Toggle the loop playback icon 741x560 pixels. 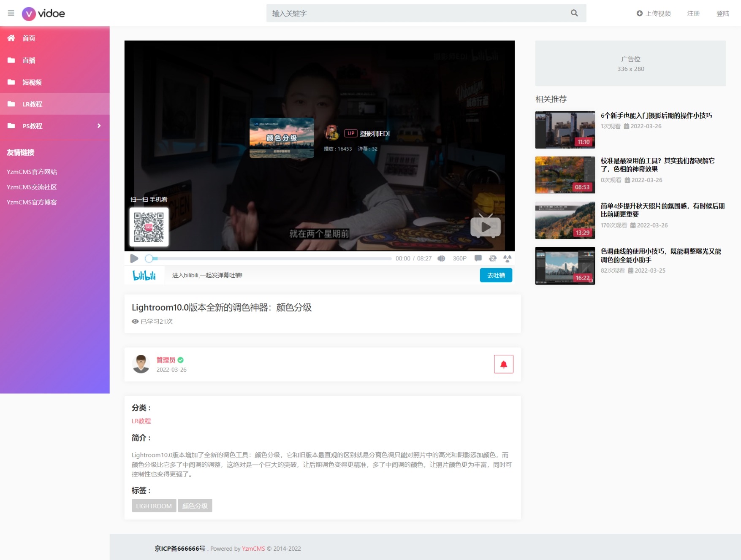(493, 258)
